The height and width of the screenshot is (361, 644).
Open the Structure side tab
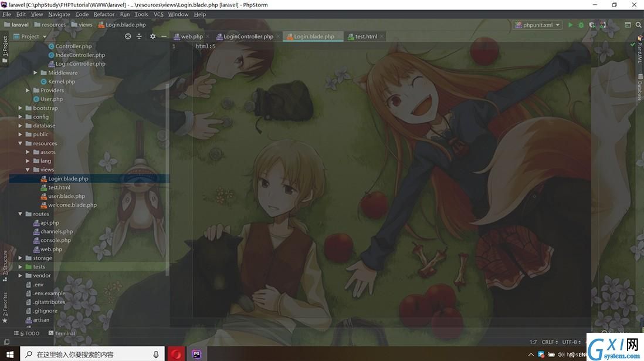pyautogui.click(x=5, y=265)
